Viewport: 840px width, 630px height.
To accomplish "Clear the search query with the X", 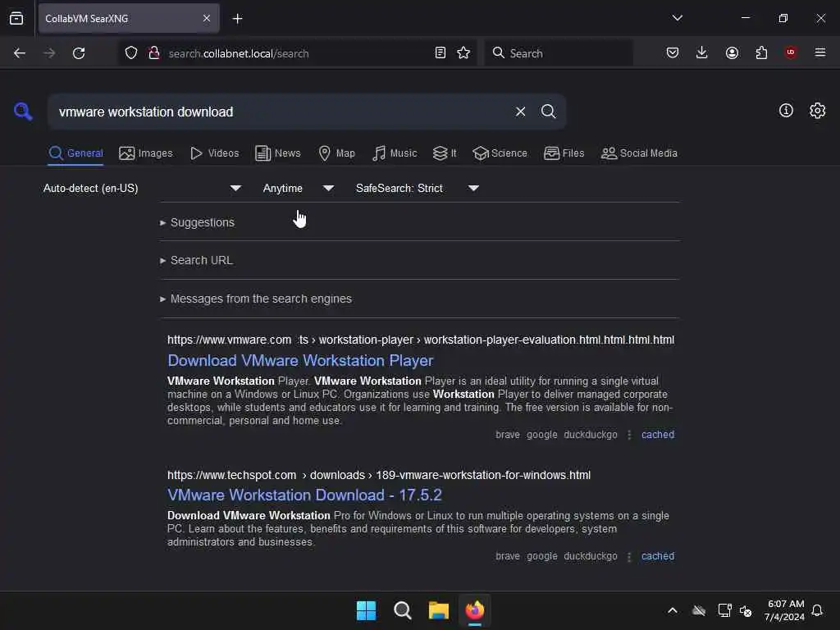I will pyautogui.click(x=520, y=112).
